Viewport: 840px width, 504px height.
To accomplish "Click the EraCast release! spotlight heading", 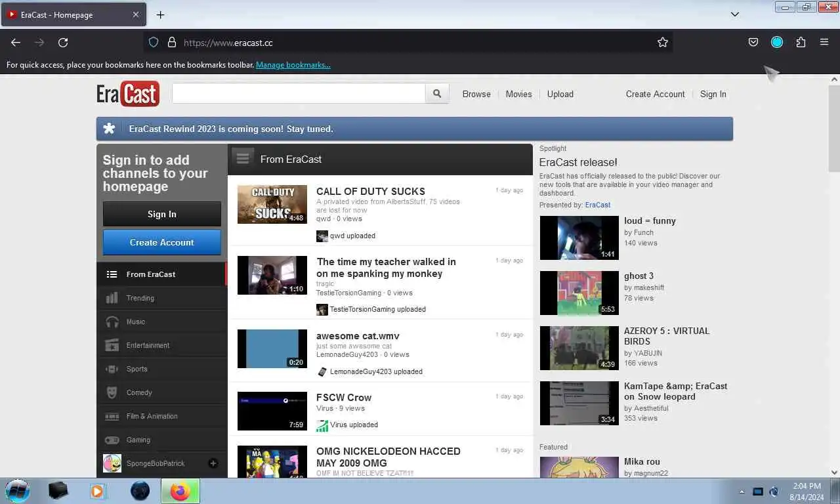I will pyautogui.click(x=578, y=162).
